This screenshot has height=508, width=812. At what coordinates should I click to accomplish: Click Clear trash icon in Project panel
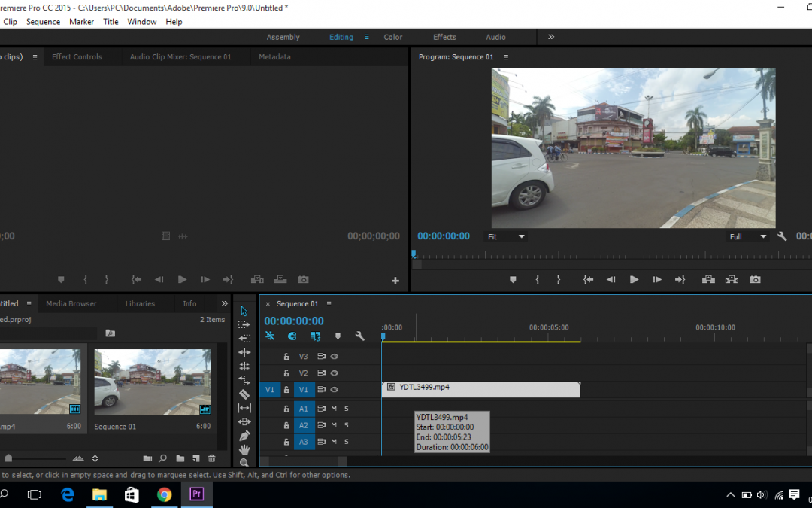pyautogui.click(x=211, y=458)
